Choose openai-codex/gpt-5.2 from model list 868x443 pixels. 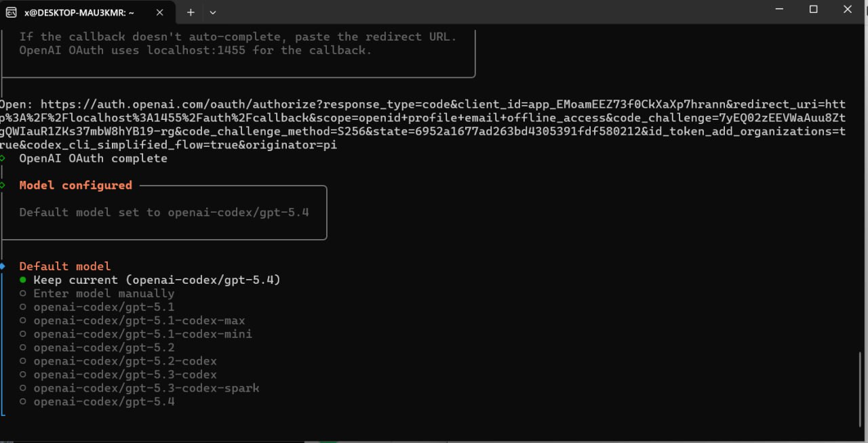point(104,347)
